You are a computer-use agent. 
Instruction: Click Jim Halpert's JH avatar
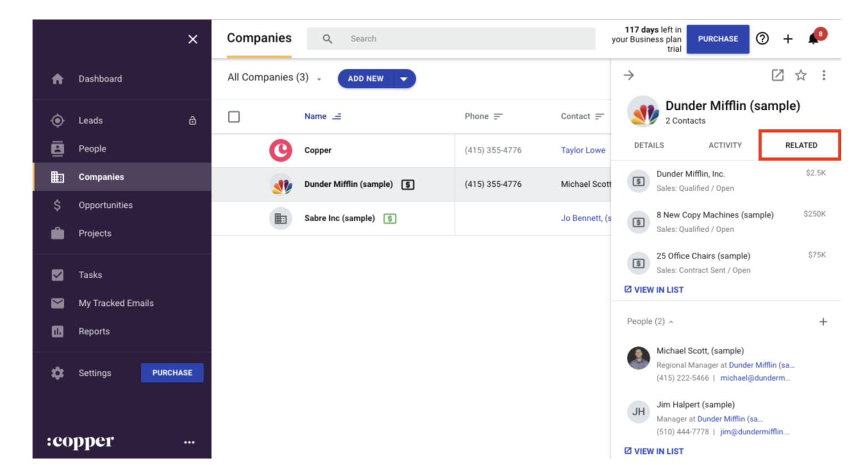point(639,412)
